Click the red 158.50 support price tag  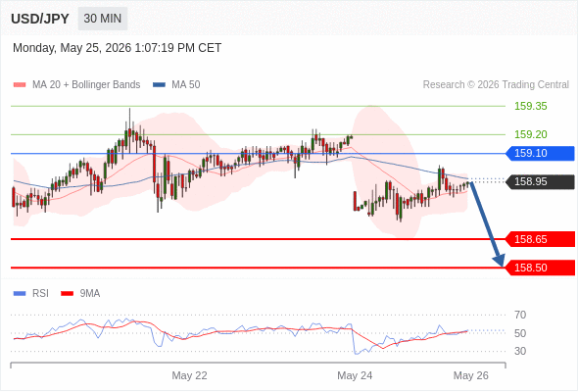coord(540,268)
